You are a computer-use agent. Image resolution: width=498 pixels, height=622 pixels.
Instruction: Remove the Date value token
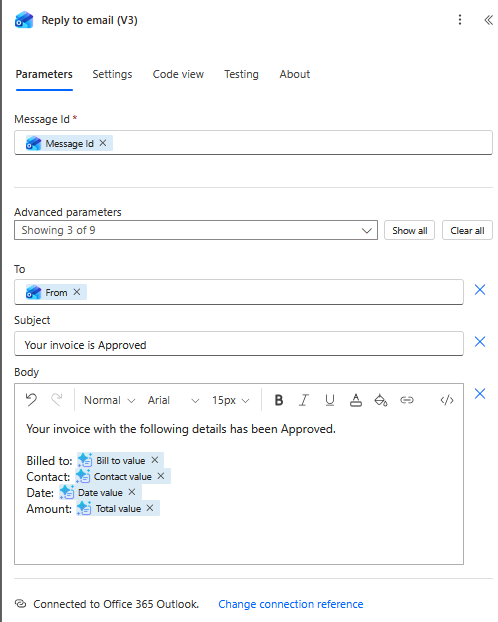coord(132,492)
